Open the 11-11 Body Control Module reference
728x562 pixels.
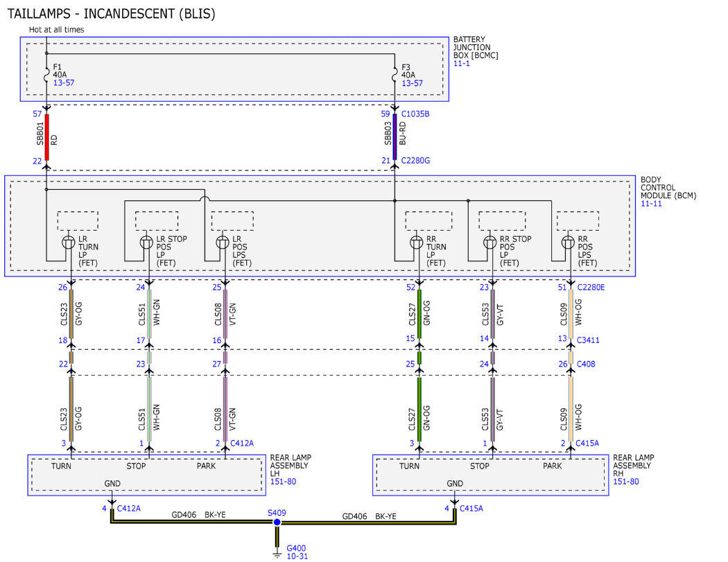point(651,204)
